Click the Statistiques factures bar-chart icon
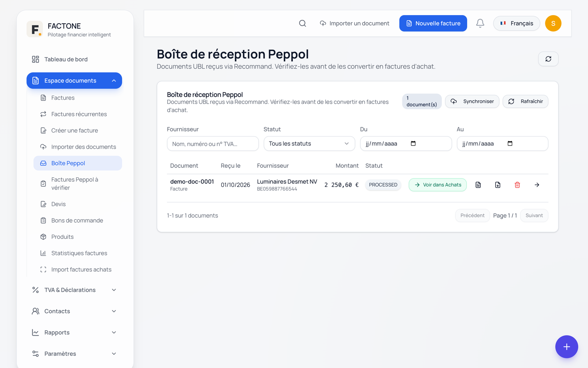The width and height of the screenshot is (588, 368). (x=43, y=253)
